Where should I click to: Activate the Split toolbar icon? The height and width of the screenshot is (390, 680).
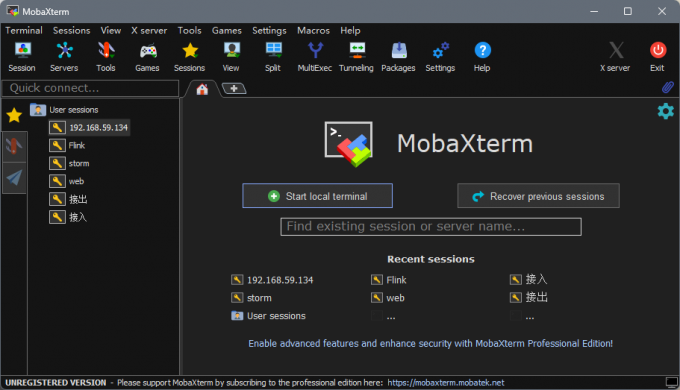(273, 57)
